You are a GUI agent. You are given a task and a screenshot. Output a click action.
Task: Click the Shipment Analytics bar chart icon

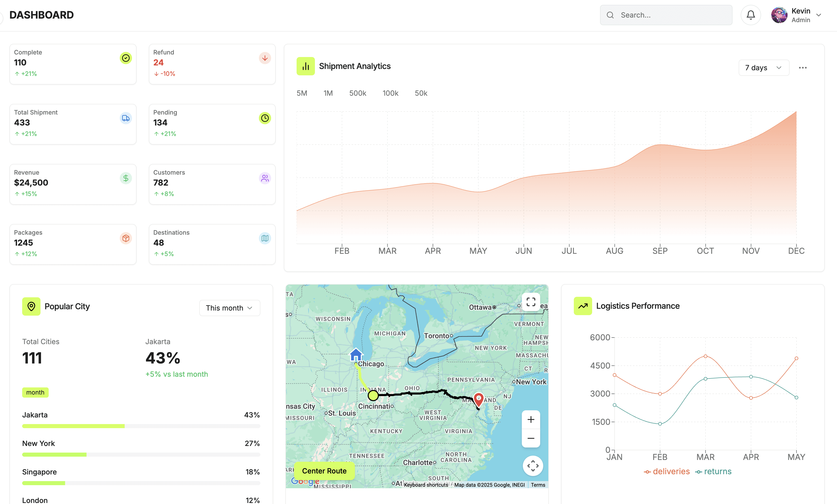click(305, 66)
